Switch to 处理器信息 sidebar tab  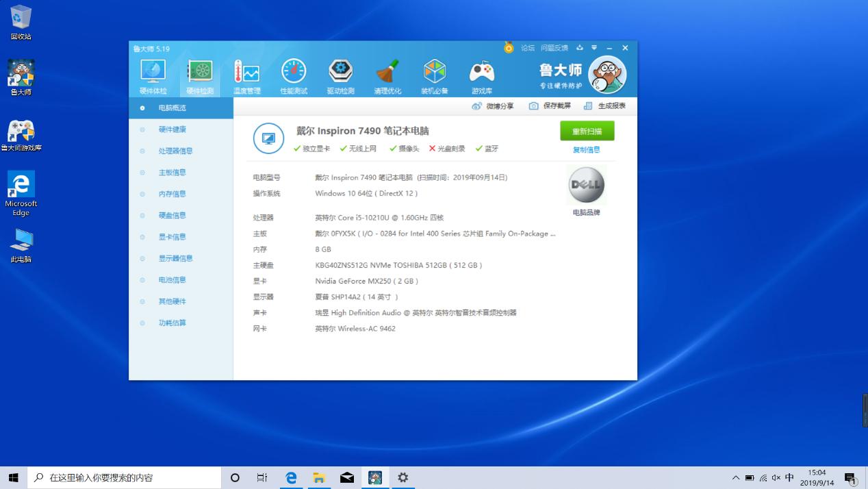[x=175, y=151]
